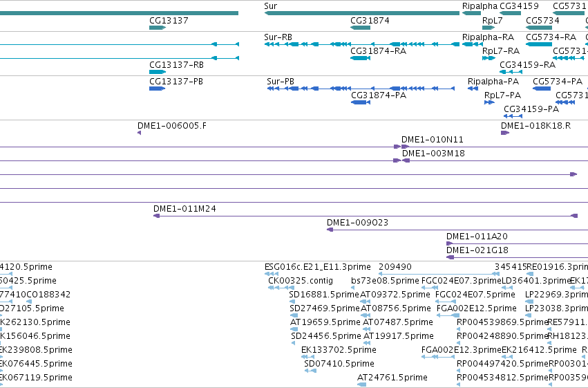Click the CG34159-PA protein label
This screenshot has height=388, width=588.
[531, 109]
